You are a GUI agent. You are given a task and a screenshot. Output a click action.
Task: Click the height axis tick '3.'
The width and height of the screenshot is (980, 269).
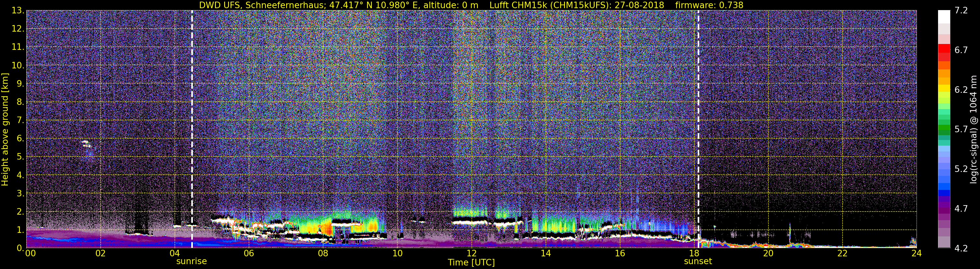20,193
